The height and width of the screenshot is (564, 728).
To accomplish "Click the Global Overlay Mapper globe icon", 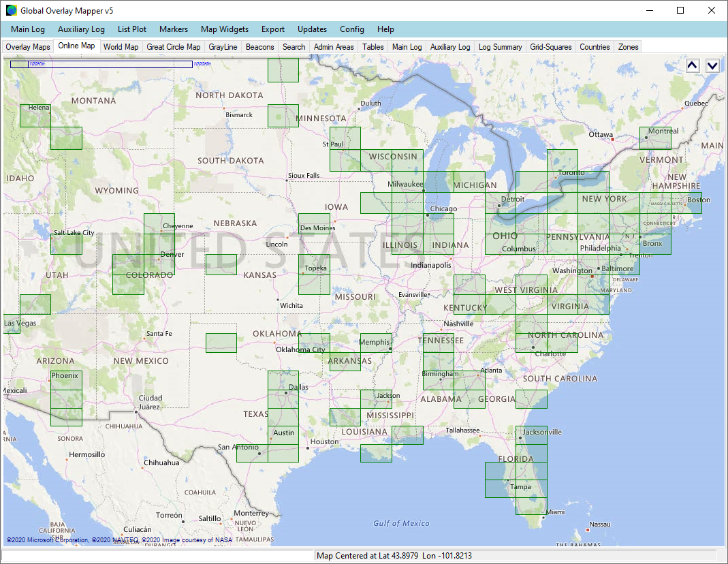I will point(11,10).
